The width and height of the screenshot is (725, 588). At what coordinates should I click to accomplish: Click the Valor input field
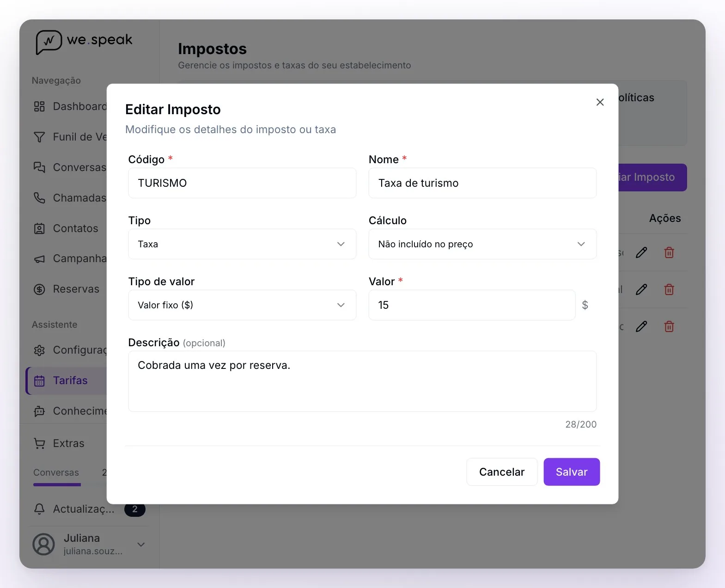pos(472,305)
